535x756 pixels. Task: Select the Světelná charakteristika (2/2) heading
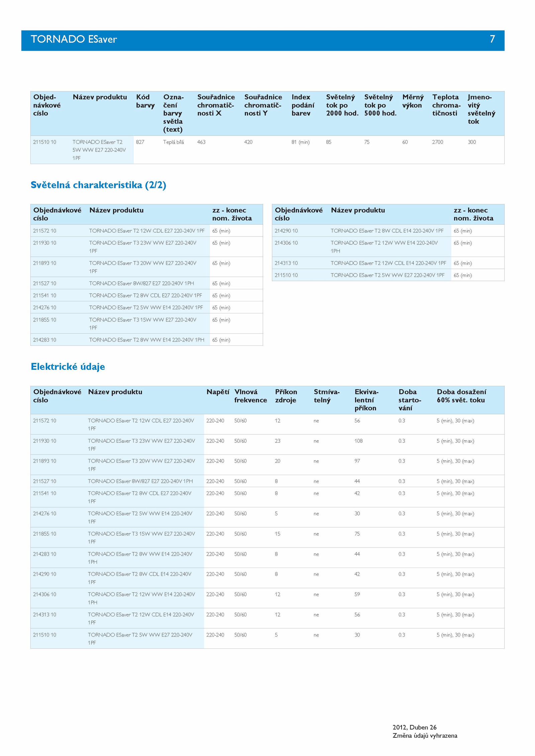[98, 185]
